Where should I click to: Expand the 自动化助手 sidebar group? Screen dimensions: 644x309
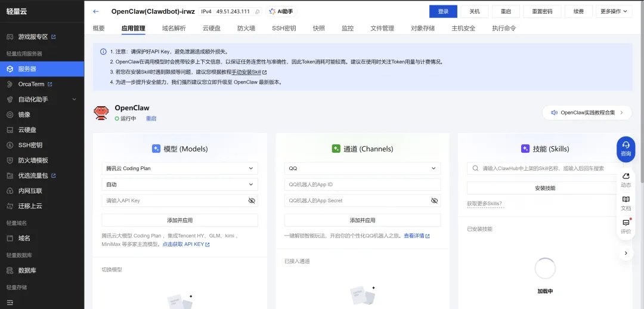click(x=42, y=100)
